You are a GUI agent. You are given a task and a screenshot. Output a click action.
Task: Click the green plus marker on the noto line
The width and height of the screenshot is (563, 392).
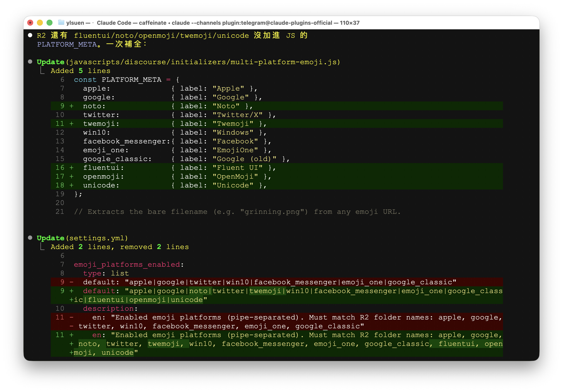(x=71, y=106)
